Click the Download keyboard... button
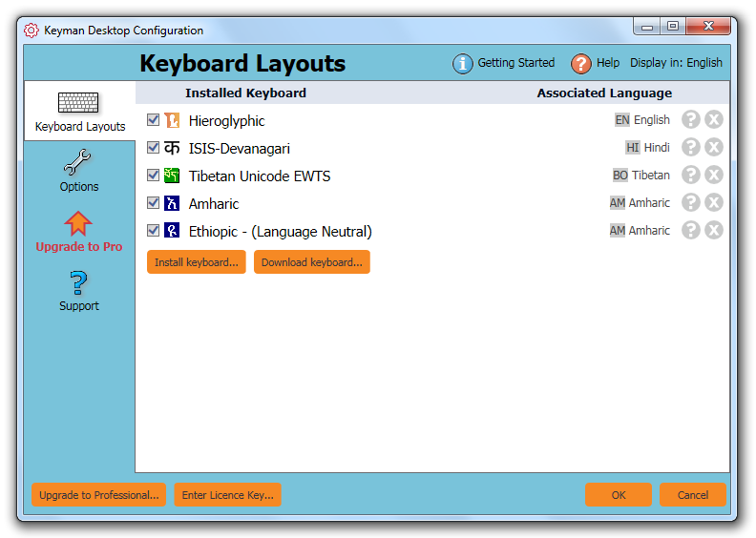The height and width of the screenshot is (538, 756). (x=312, y=262)
